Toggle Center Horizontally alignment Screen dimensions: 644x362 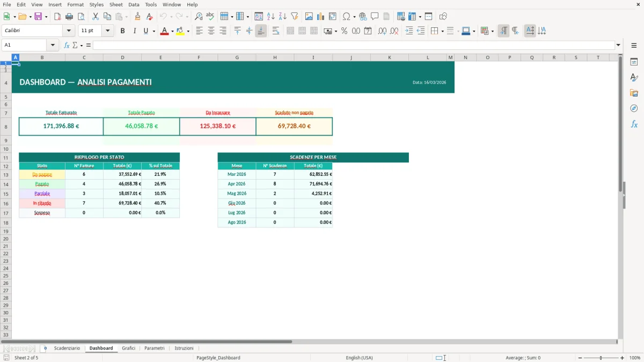(211, 31)
